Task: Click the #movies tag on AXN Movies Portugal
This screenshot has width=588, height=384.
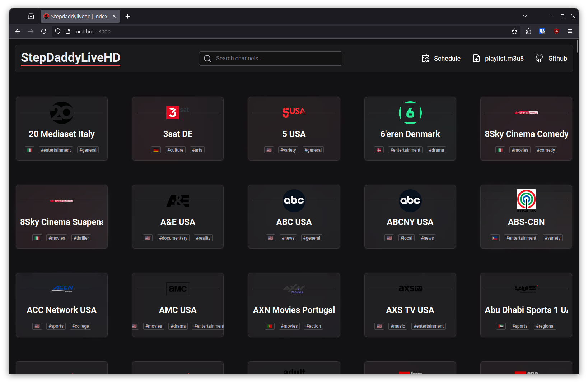Action: pos(289,326)
